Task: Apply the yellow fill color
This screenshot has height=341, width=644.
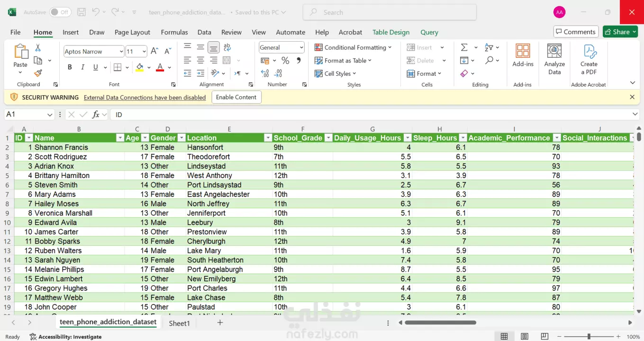Action: click(139, 67)
